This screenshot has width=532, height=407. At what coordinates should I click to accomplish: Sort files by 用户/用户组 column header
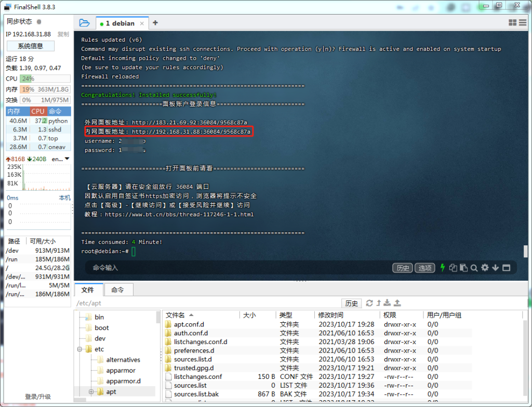(x=472, y=315)
